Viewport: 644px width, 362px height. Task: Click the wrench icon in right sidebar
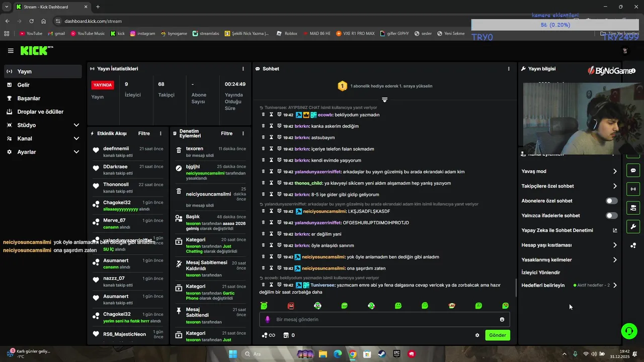633,226
